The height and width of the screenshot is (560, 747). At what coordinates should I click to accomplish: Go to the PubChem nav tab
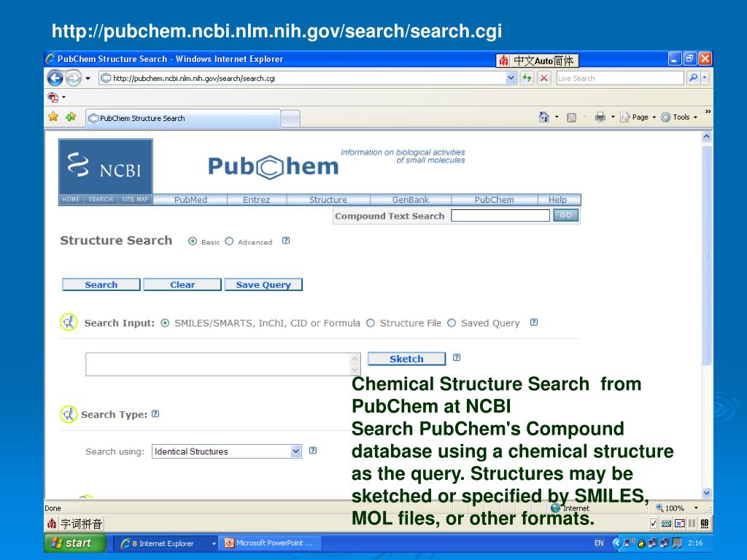pyautogui.click(x=494, y=200)
